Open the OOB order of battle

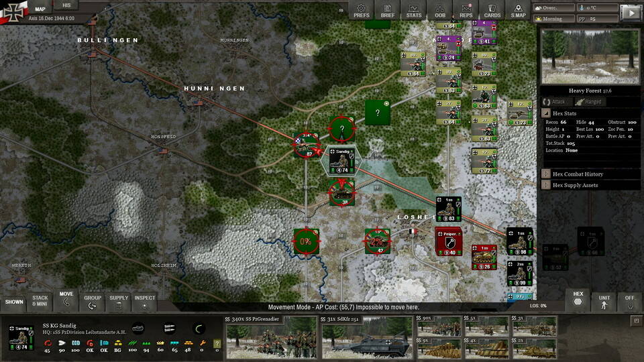coord(440,11)
